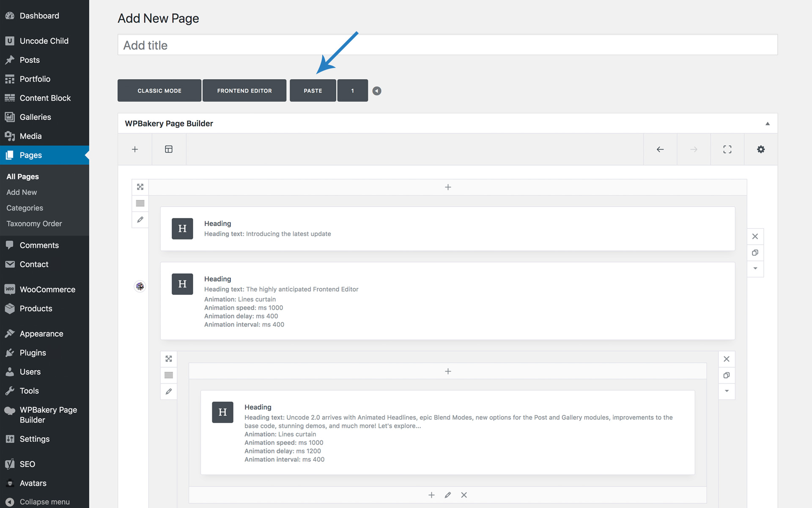Change the inner row's column layout icon
812x508 pixels.
point(168,375)
